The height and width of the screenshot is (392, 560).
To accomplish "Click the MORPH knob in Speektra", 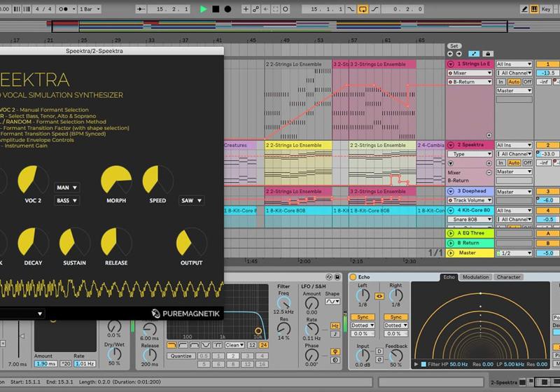I will 115,181.
